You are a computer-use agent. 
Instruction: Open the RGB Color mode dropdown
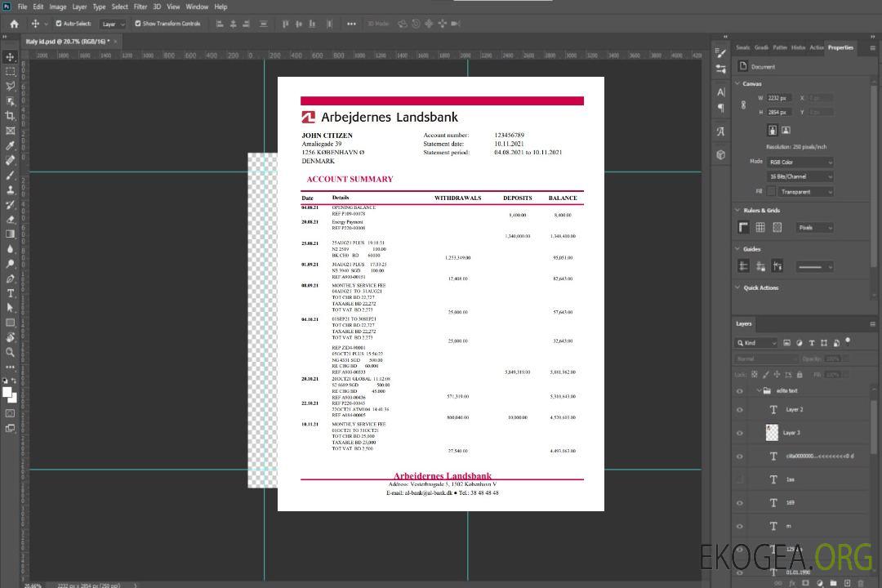click(x=800, y=162)
